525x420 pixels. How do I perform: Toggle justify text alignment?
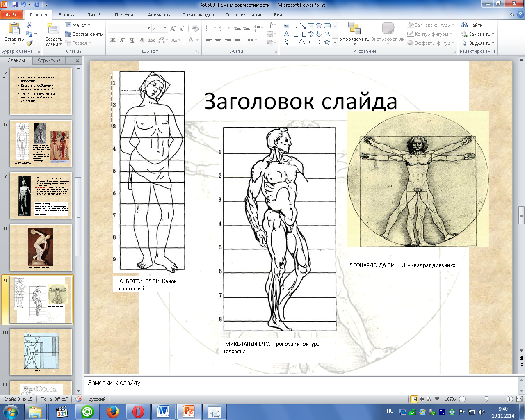coord(237,40)
